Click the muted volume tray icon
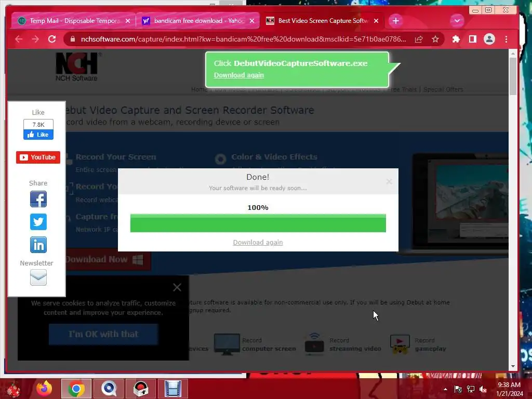The width and height of the screenshot is (532, 399). [483, 389]
